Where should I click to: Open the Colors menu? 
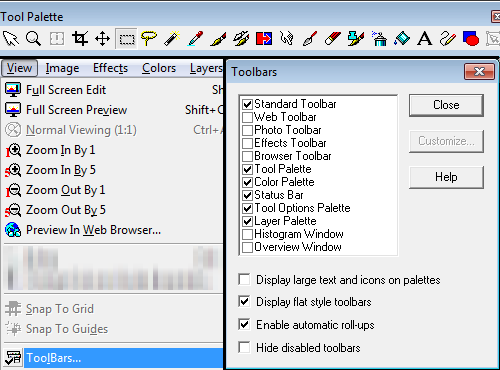click(159, 68)
